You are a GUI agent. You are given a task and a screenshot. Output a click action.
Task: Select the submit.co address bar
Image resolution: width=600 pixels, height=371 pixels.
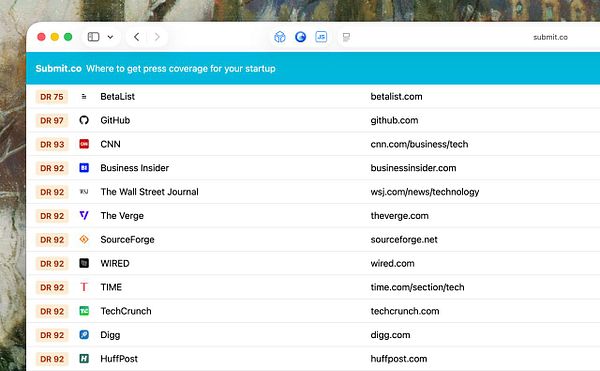pos(550,37)
